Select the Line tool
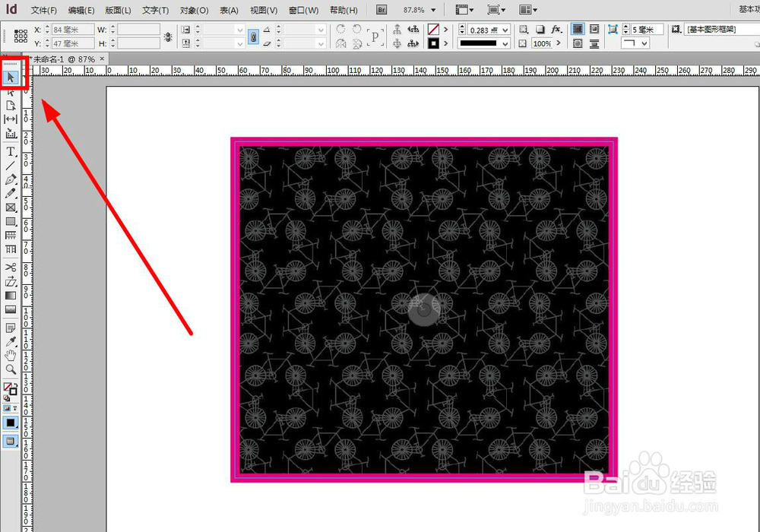This screenshot has height=532, width=760. [x=11, y=166]
